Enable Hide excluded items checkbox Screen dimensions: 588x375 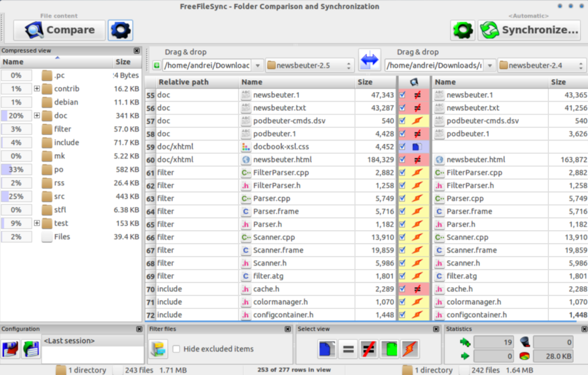(x=176, y=349)
